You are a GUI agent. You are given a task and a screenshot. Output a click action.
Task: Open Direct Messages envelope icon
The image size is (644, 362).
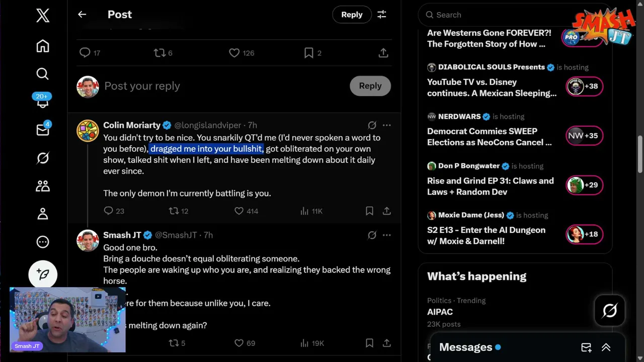click(43, 130)
